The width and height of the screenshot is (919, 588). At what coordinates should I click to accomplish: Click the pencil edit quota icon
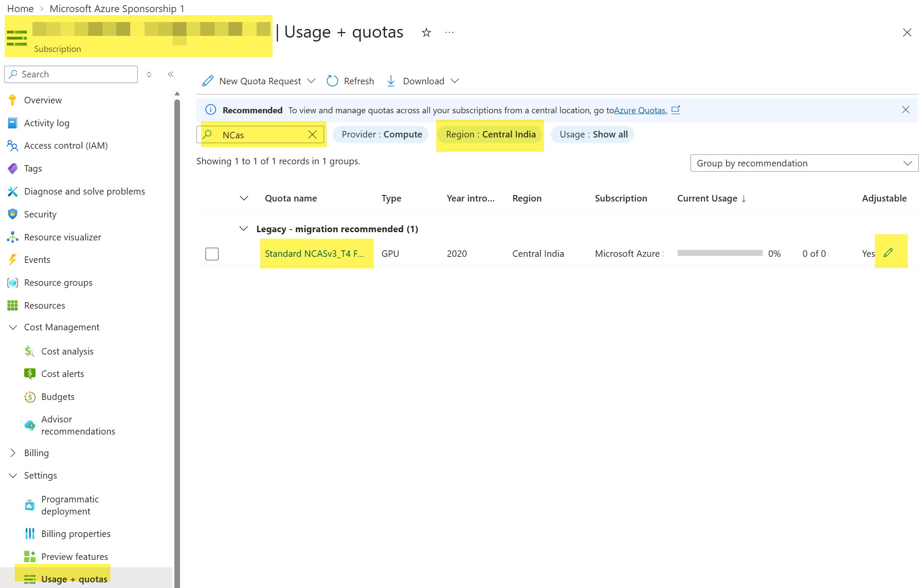(x=888, y=253)
